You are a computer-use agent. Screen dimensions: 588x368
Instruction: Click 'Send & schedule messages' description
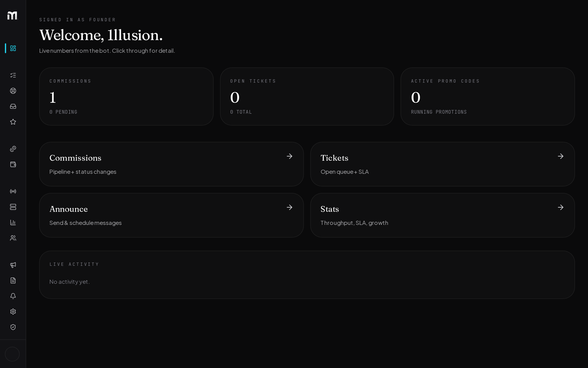point(86,223)
